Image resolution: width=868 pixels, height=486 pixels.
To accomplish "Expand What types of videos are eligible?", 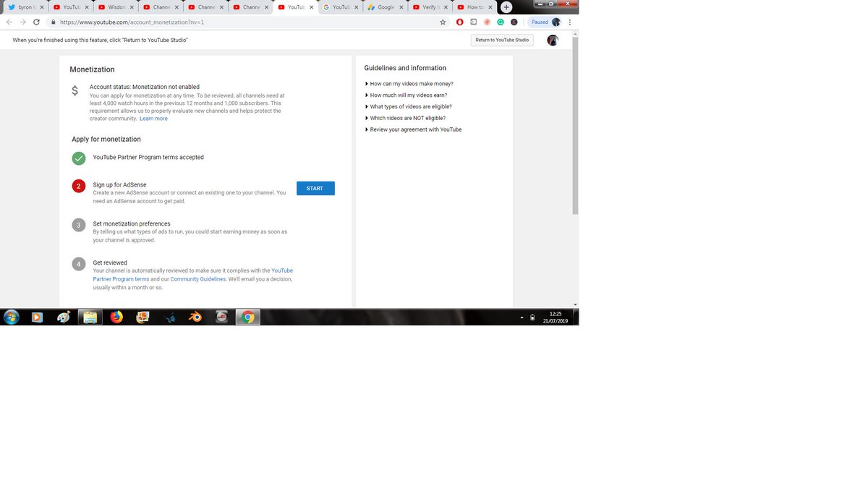I will point(409,107).
